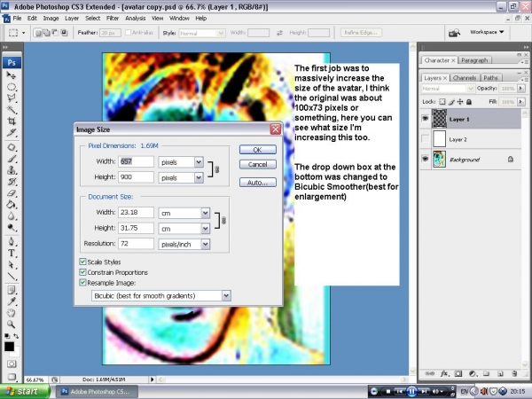The image size is (532, 399).
Task: Select the Zoom tool
Action: 12,325
